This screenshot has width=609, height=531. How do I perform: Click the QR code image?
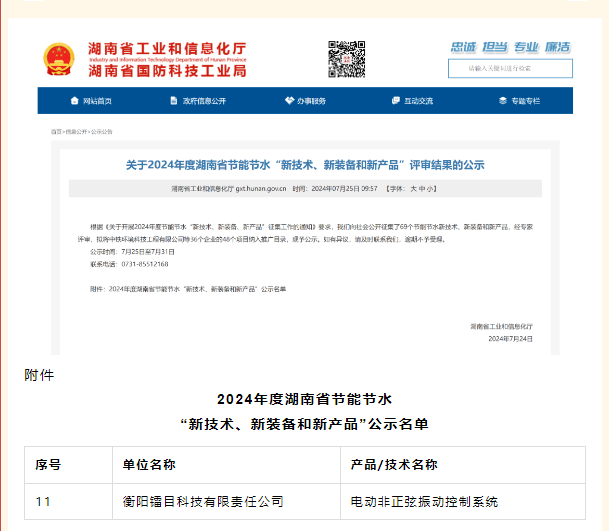coord(347,59)
